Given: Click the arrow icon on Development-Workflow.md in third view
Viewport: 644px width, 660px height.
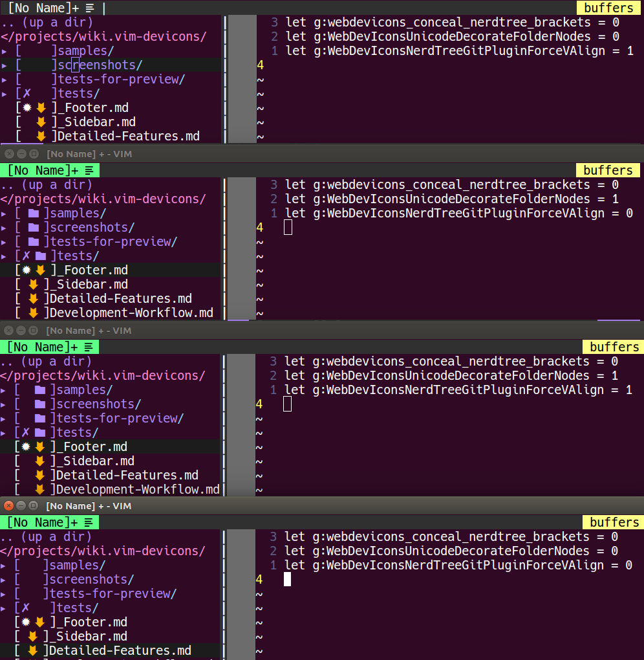Looking at the screenshot, I should pyautogui.click(x=40, y=490).
